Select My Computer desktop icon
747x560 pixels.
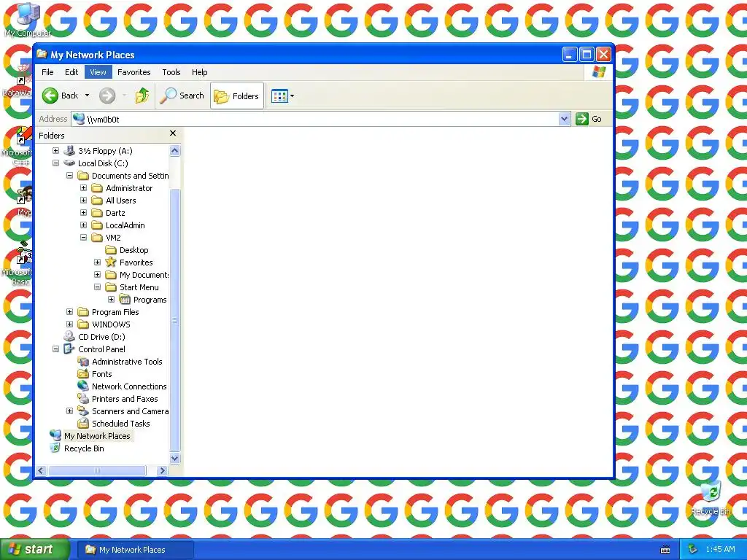pyautogui.click(x=28, y=19)
